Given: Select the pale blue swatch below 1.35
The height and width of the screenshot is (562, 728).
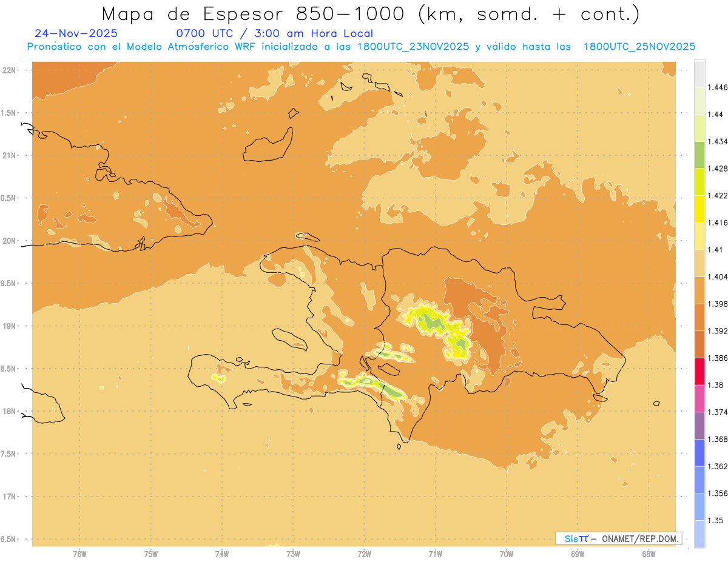Looking at the screenshot, I should 699,534.
